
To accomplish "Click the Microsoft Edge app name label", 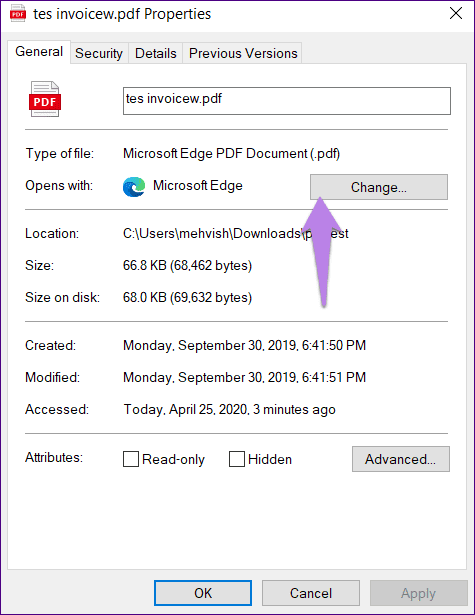I will [x=198, y=186].
